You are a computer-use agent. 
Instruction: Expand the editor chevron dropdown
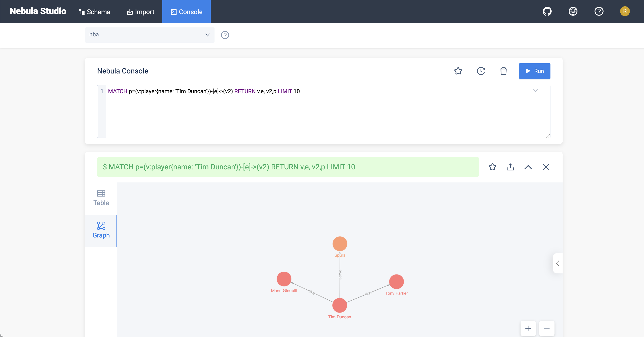coord(535,90)
